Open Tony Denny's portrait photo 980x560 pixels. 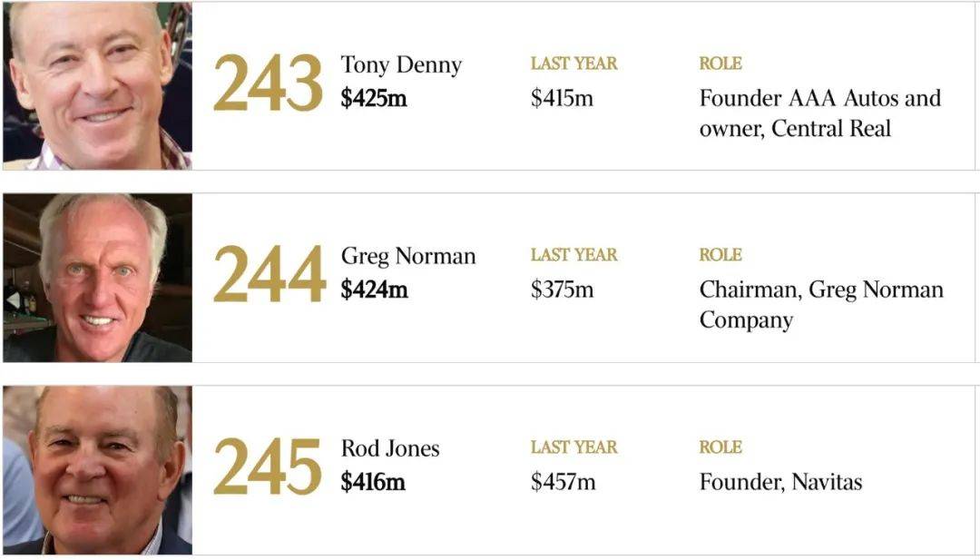point(97,85)
